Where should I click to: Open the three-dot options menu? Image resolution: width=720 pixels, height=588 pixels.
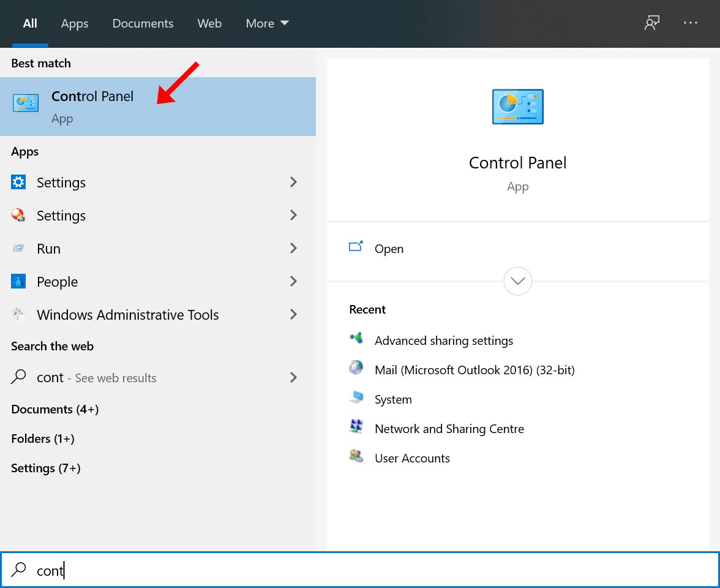[690, 23]
